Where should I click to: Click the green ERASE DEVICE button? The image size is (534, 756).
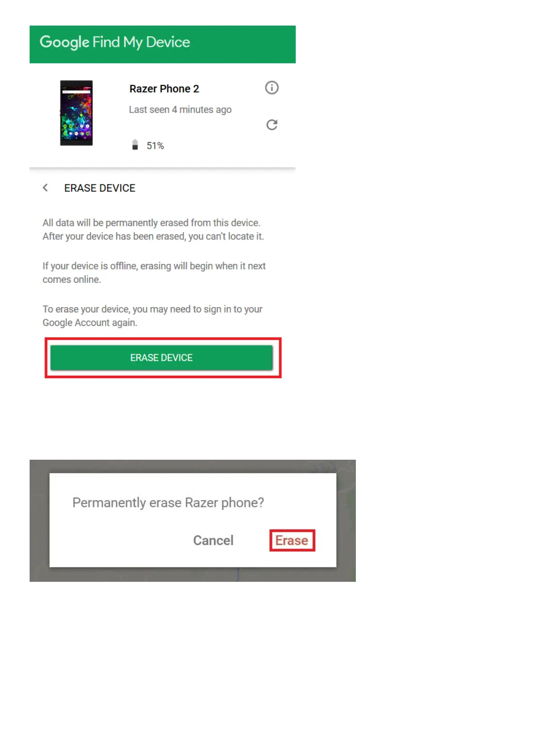(x=162, y=358)
